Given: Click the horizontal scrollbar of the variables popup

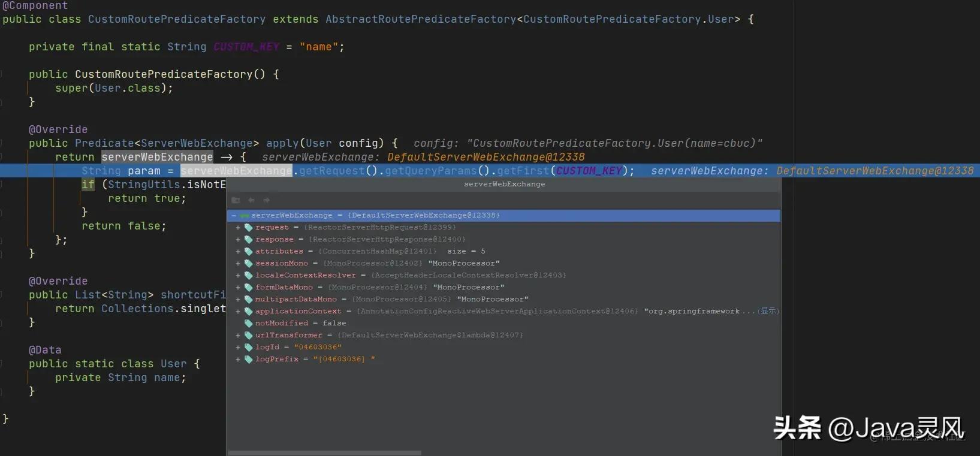Looking at the screenshot, I should tap(325, 453).
